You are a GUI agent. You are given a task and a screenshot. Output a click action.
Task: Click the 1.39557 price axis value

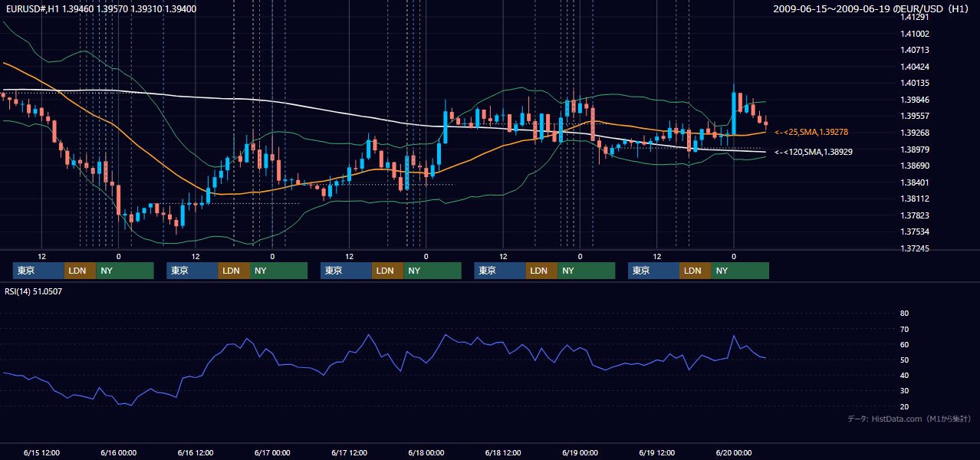pos(916,116)
